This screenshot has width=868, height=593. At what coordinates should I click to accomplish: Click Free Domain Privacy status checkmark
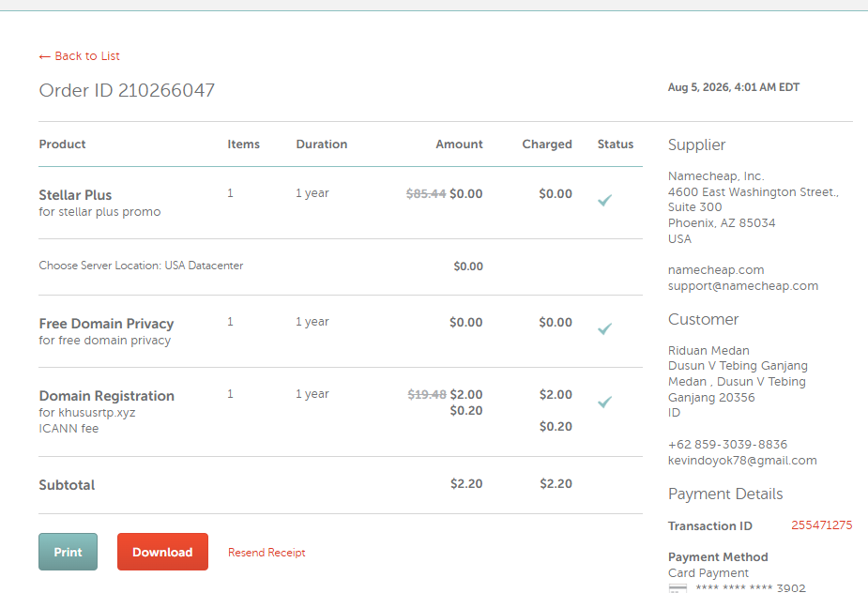tap(605, 328)
